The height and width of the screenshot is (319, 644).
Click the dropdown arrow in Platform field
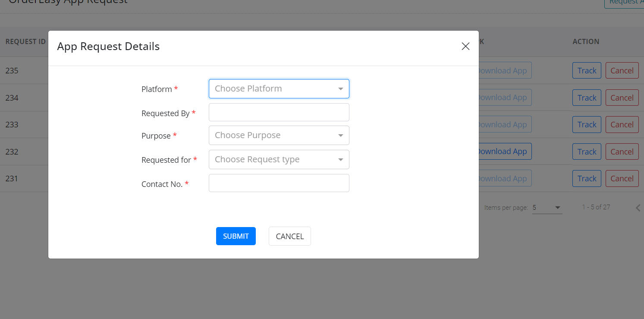tap(341, 89)
